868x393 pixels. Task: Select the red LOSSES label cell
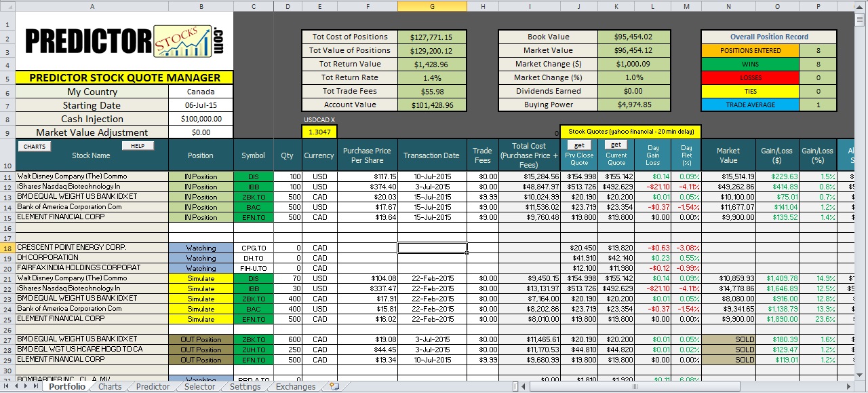coord(750,78)
